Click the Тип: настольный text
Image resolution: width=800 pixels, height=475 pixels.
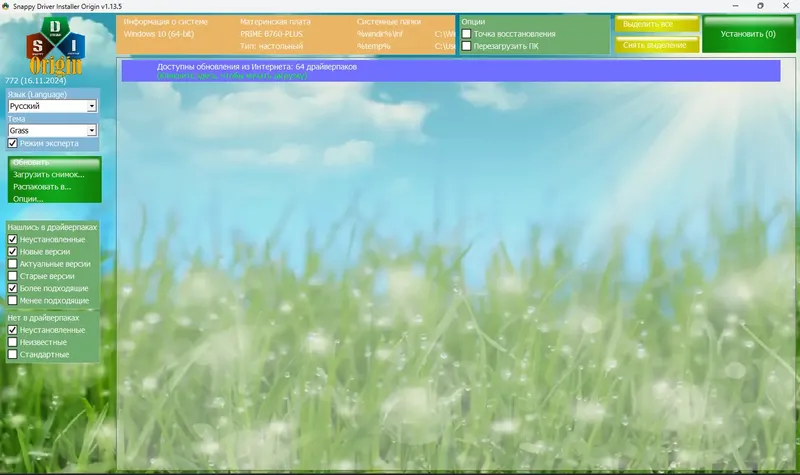271,46
